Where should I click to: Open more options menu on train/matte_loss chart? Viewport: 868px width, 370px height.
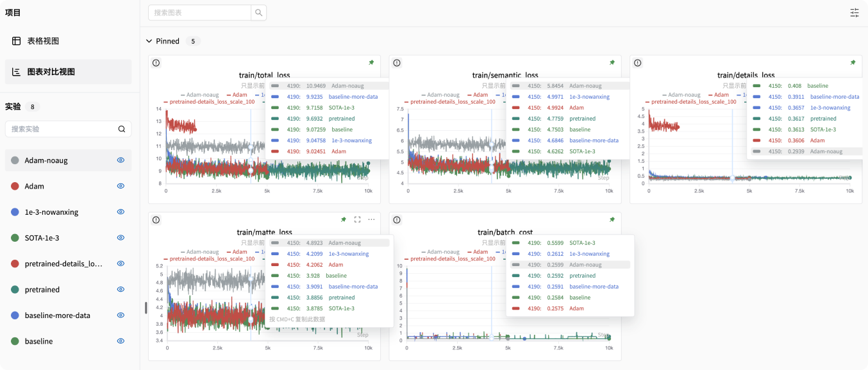tap(371, 220)
